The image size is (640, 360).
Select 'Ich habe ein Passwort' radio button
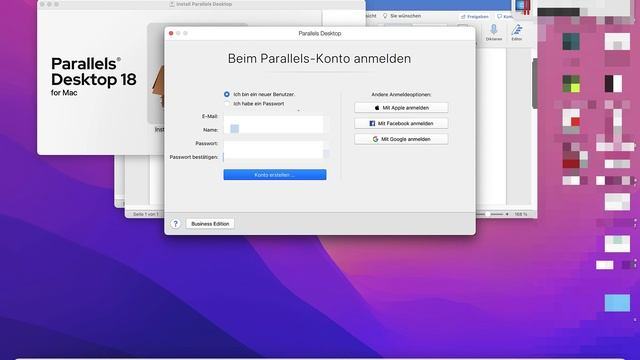[x=227, y=104]
